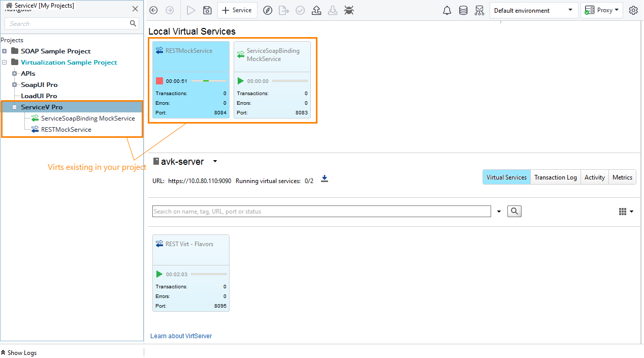Select the RESTMockService card title
The width and height of the screenshot is (644, 358).
(x=189, y=51)
